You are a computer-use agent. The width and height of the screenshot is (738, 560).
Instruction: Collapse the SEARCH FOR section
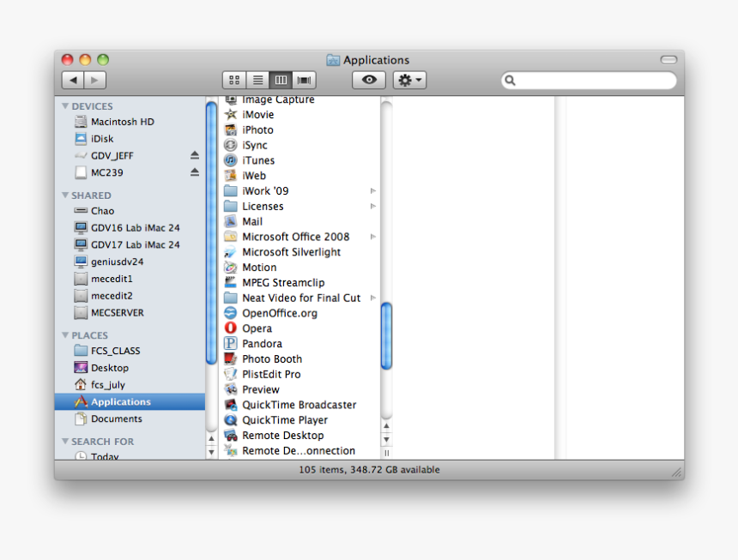65,442
